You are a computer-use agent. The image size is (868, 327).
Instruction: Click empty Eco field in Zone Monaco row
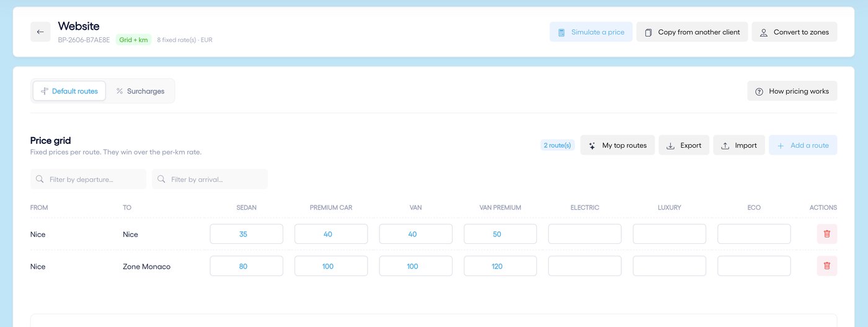tap(754, 266)
